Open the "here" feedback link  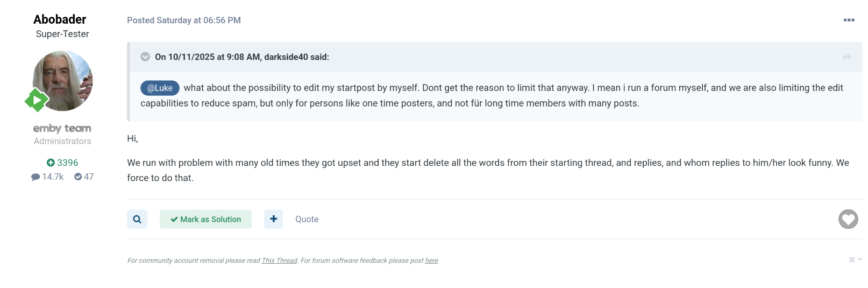tap(431, 261)
